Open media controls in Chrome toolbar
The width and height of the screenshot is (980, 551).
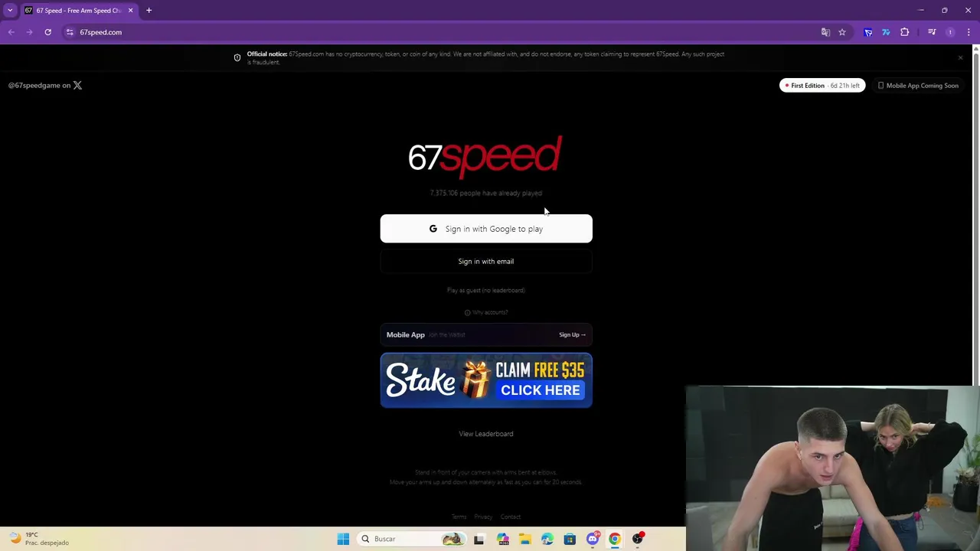(x=932, y=32)
